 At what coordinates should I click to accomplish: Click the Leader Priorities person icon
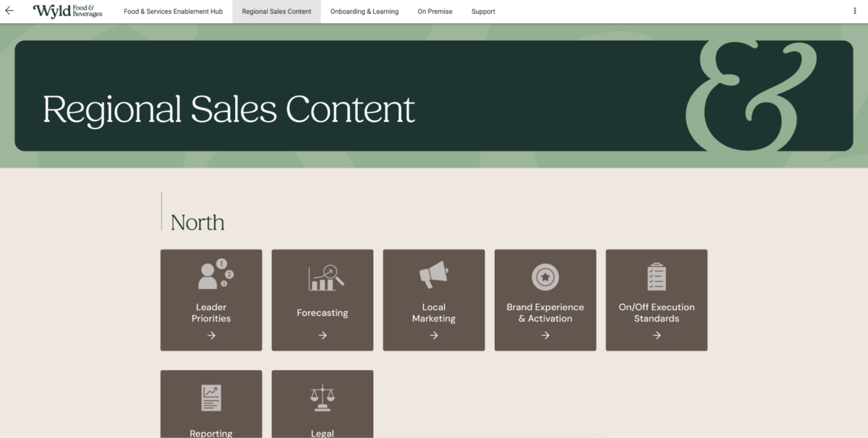(x=216, y=275)
